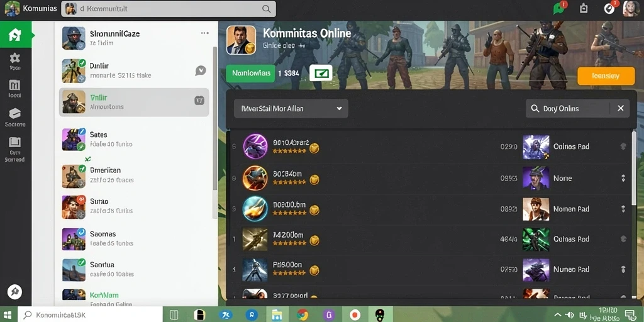This screenshot has width=644, height=322.
Task: Select the Sanrua list item
Action: tap(134, 269)
